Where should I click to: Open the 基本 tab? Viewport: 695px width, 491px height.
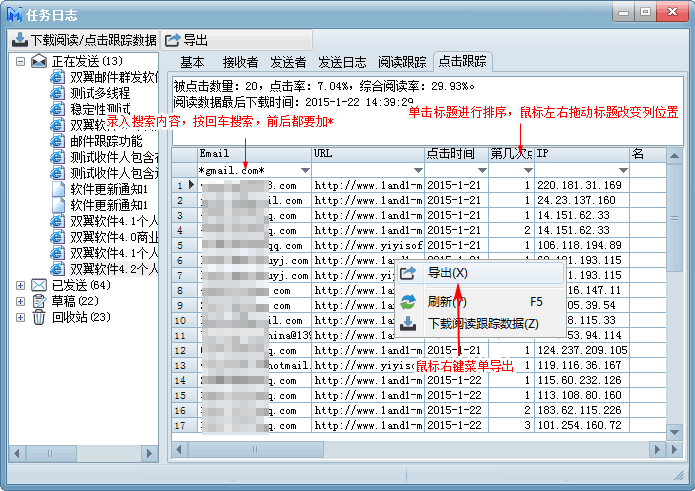pyautogui.click(x=192, y=62)
